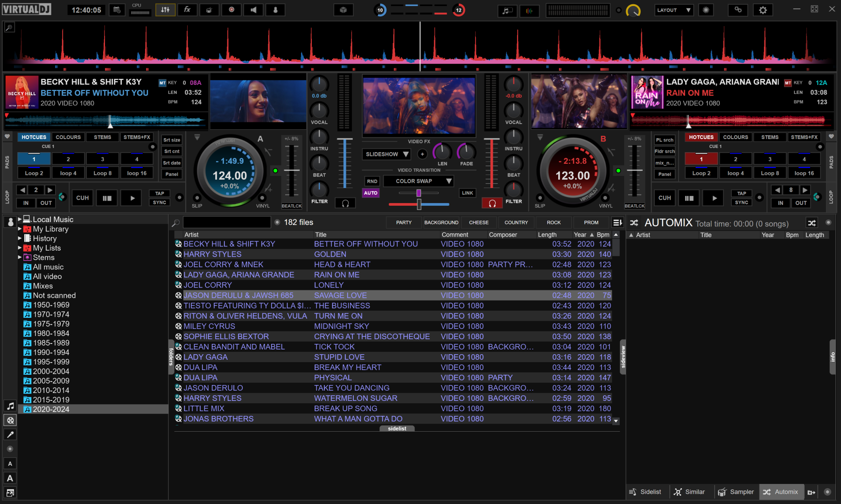This screenshot has height=504, width=841.
Task: Toggle RND video transition
Action: [x=372, y=181]
